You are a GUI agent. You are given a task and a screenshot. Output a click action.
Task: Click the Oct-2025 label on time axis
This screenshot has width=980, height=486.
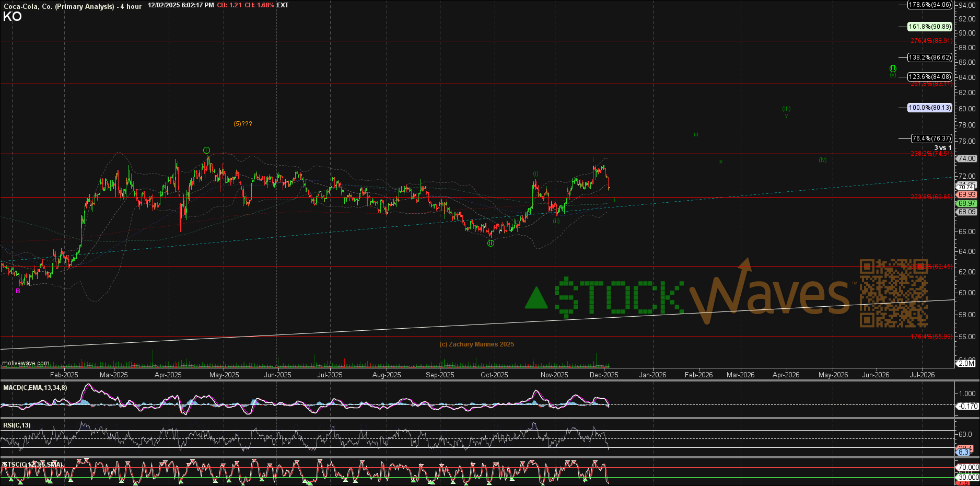pos(494,375)
